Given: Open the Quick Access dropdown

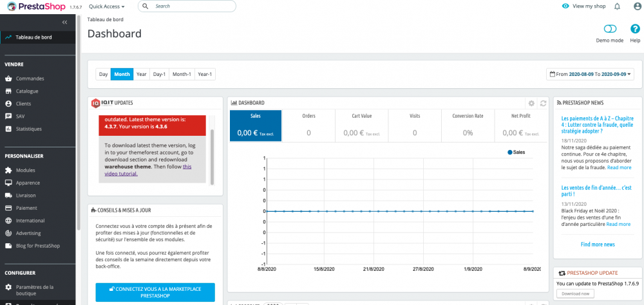Looking at the screenshot, I should (x=107, y=6).
